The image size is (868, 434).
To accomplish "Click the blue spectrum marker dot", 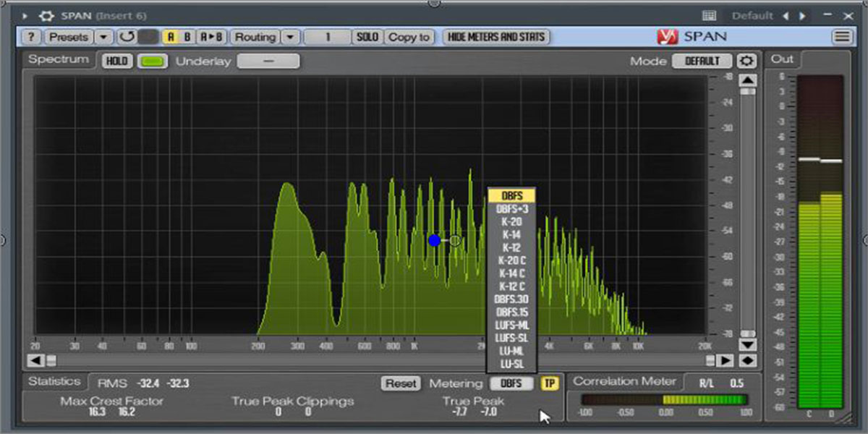I will click(434, 240).
